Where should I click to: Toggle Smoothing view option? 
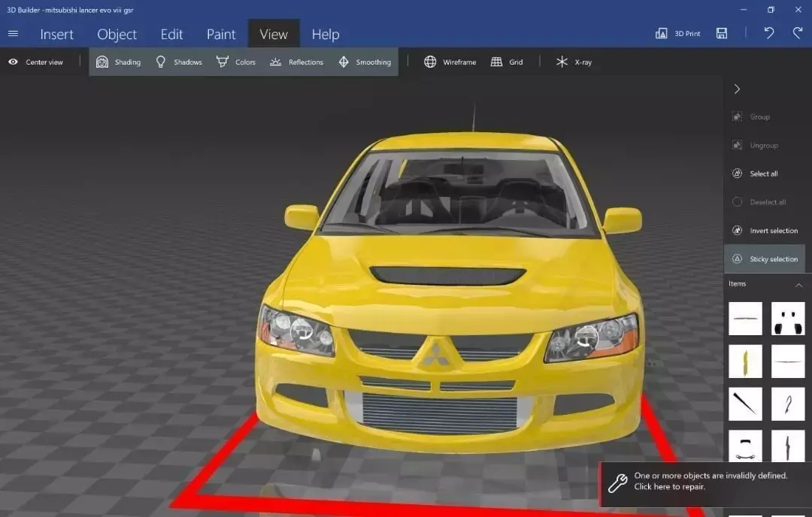click(x=365, y=62)
